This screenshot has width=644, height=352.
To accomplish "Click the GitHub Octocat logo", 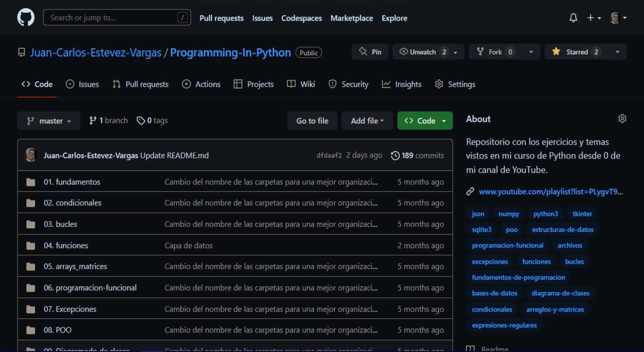I will tap(26, 18).
